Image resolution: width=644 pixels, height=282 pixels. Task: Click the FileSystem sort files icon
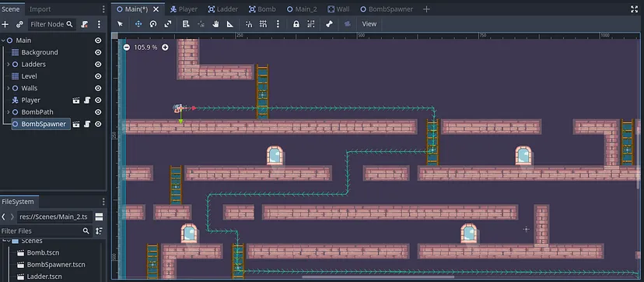click(99, 231)
